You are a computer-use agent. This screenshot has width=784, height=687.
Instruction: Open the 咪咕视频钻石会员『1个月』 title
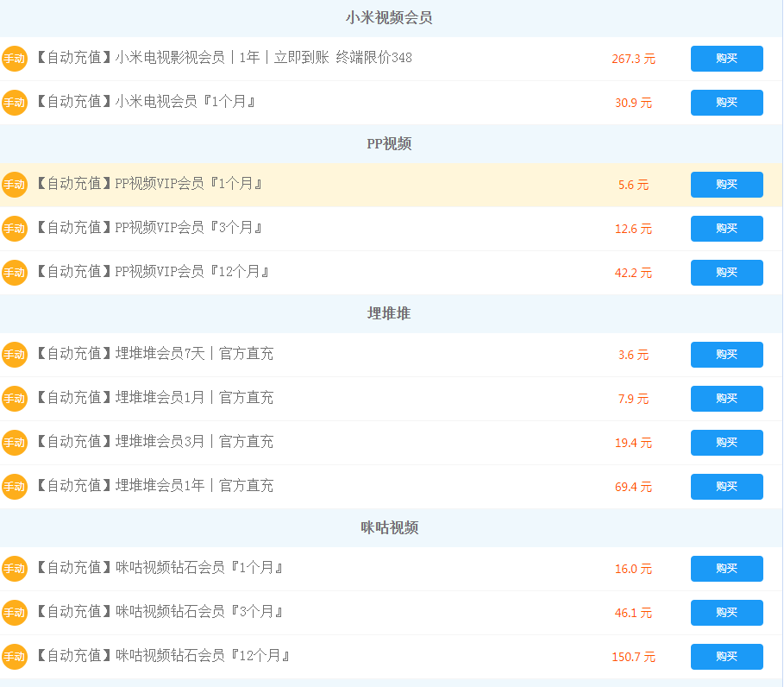[x=160, y=568]
